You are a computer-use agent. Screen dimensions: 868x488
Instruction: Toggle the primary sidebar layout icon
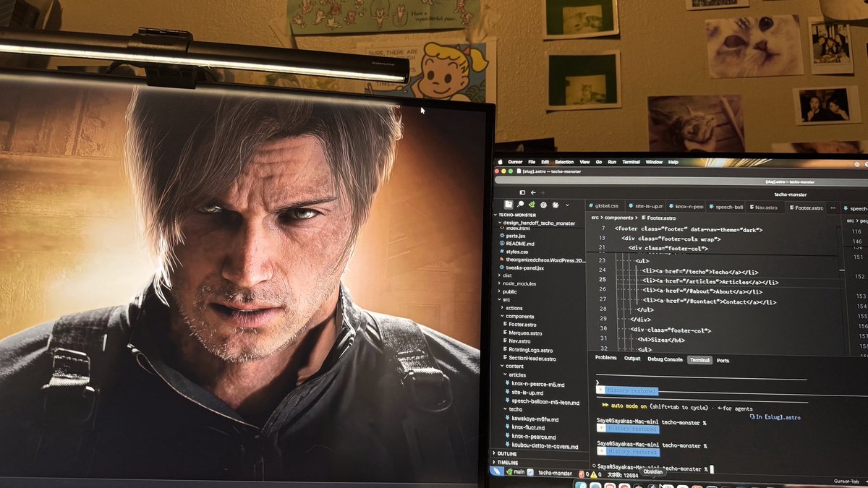coord(522,192)
